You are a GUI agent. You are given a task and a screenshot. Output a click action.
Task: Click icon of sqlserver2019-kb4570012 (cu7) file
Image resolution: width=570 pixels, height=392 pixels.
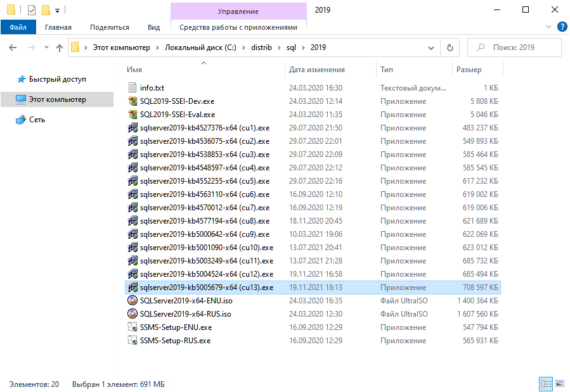click(x=133, y=207)
